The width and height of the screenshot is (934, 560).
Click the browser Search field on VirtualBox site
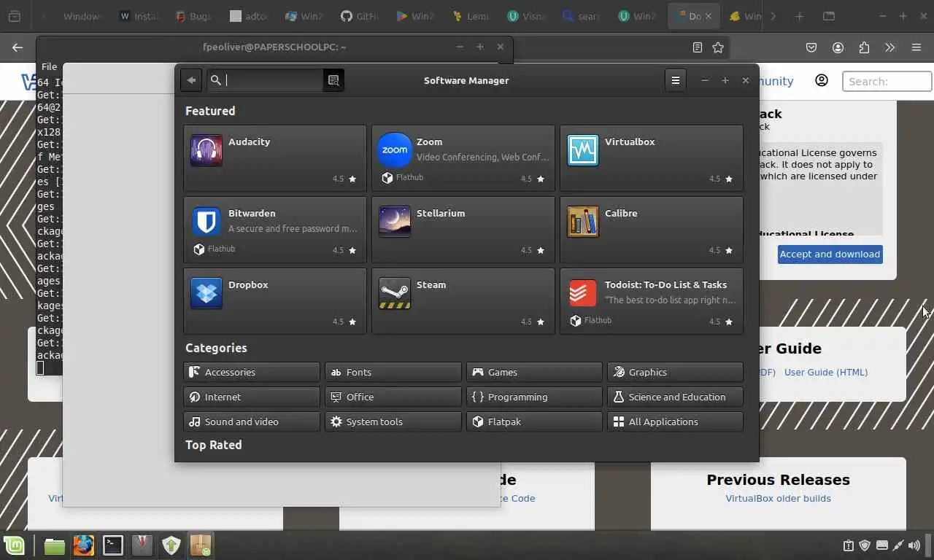pos(887,81)
